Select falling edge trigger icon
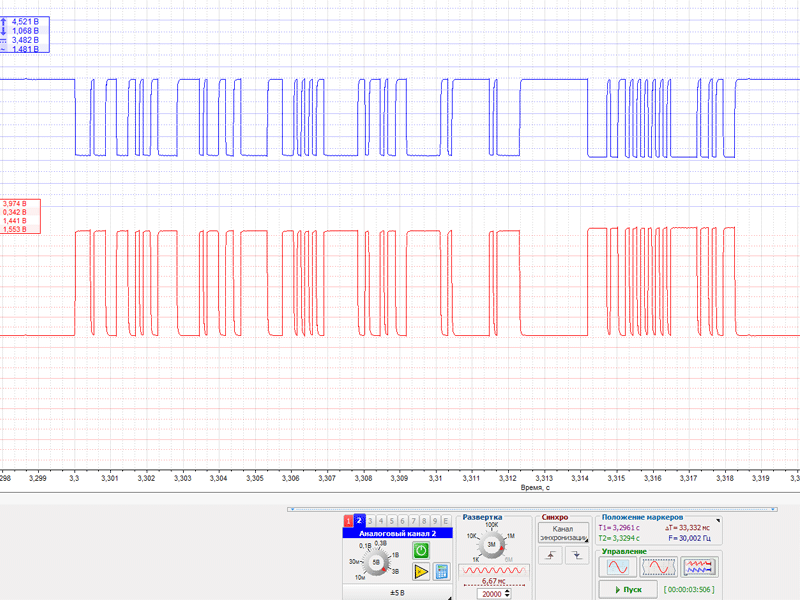Screen dimensions: 800x600 pyautogui.click(x=574, y=556)
